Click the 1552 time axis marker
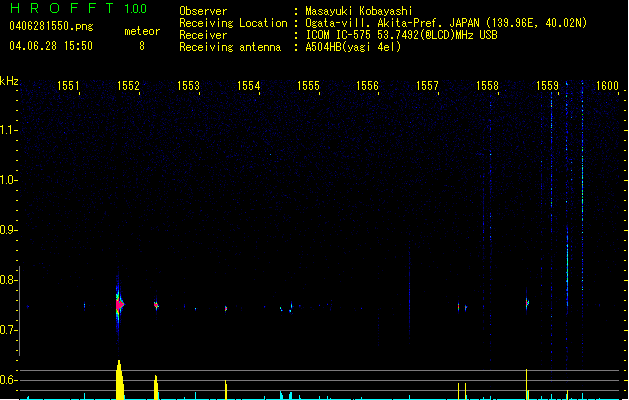 coord(128,86)
